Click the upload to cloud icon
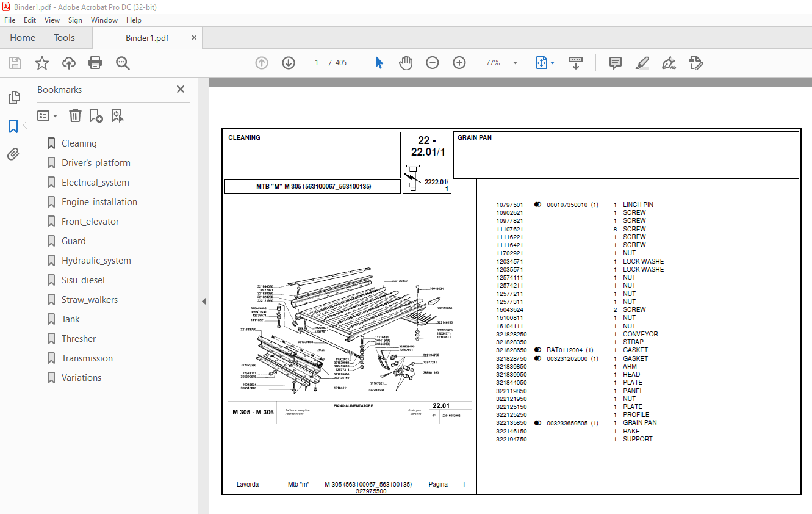The height and width of the screenshot is (514, 812). [x=69, y=63]
